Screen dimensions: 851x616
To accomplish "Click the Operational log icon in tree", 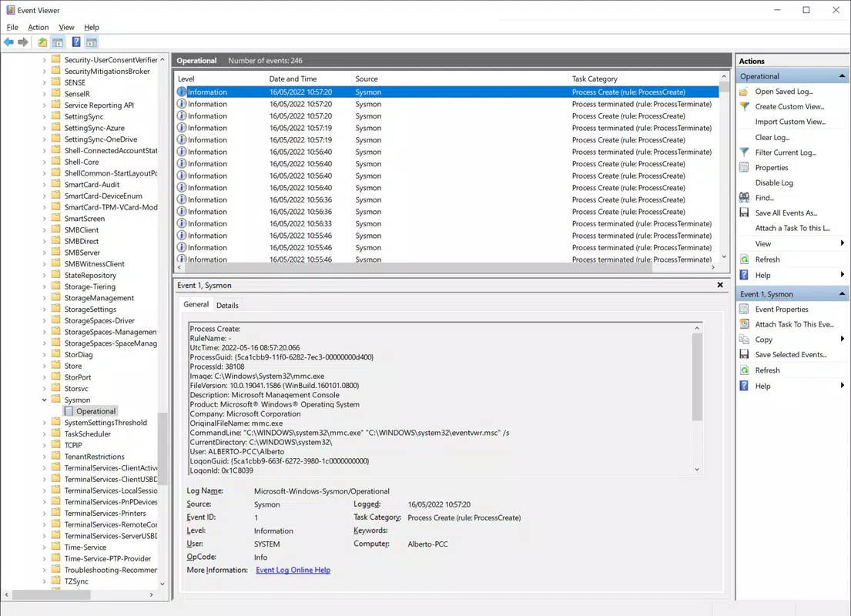I will 69,411.
